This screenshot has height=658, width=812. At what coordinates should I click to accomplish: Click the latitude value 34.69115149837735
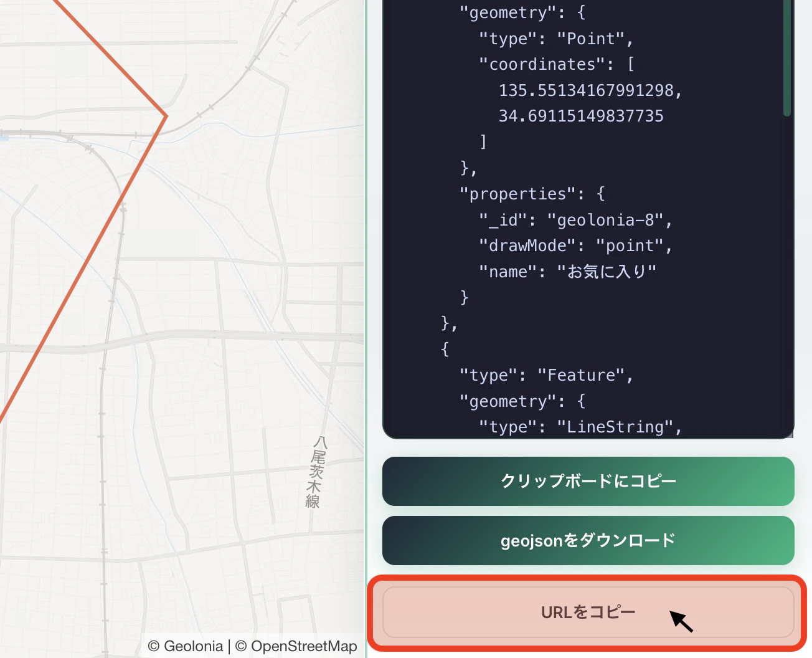pos(581,116)
